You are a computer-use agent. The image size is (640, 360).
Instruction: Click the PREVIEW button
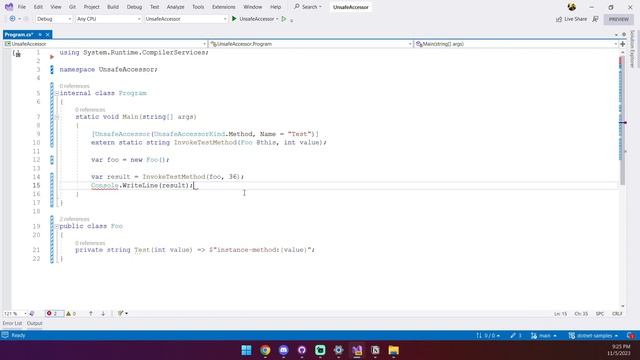[619, 19]
